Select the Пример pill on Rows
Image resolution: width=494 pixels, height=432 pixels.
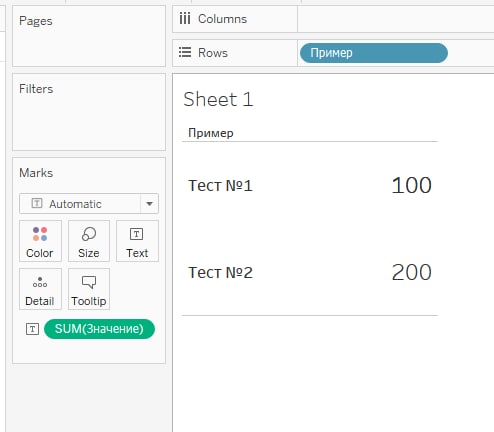pos(374,53)
